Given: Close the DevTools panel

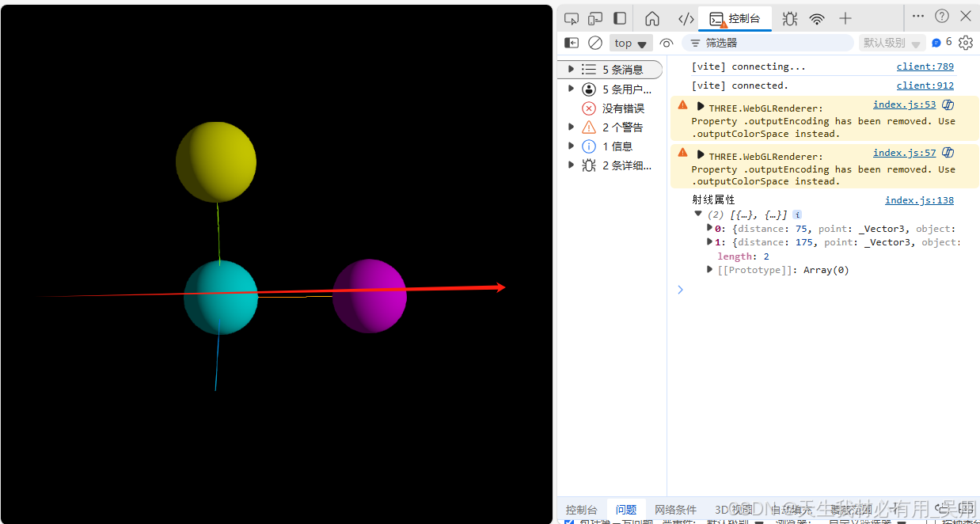Looking at the screenshot, I should coord(966,16).
